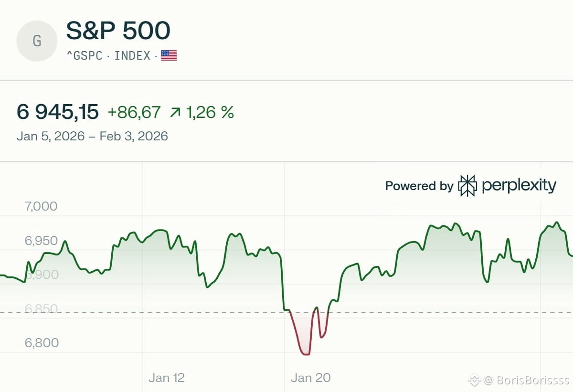
Task: Click the upward trend arrow icon
Action: tap(175, 113)
